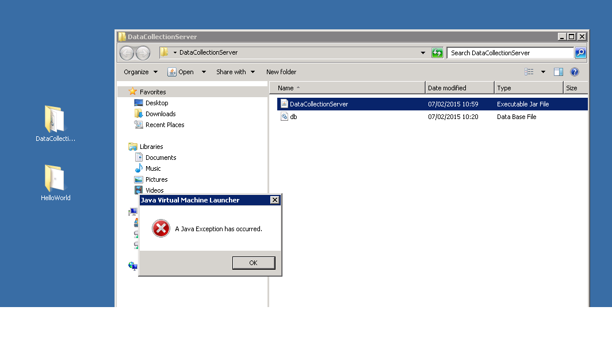Click New folder in the toolbar
The height and width of the screenshot is (364, 612).
(x=281, y=72)
